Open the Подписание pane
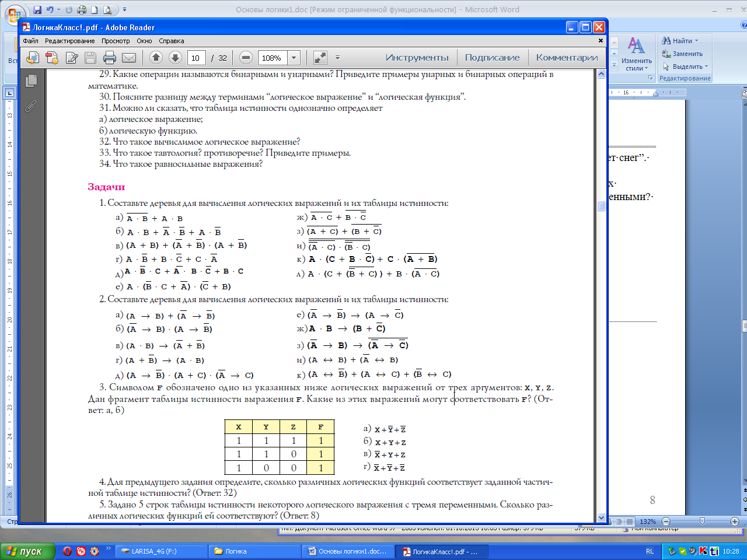 pos(492,57)
